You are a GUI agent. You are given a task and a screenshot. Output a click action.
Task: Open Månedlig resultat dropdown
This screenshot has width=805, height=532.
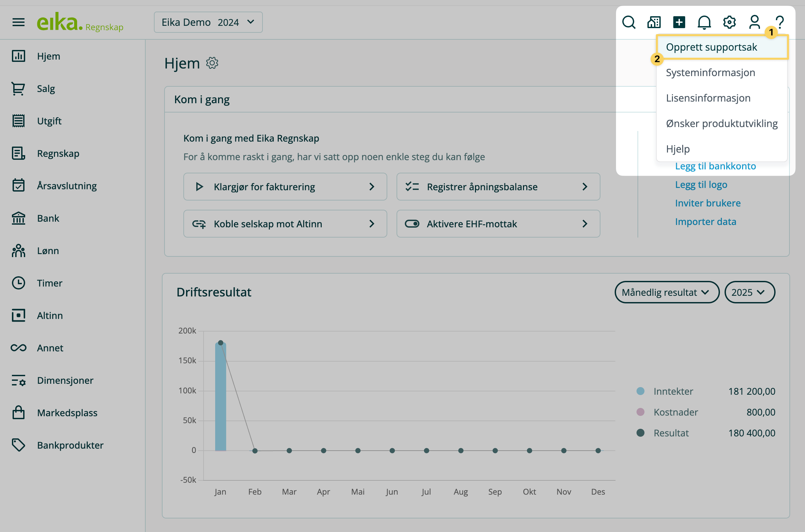667,292
